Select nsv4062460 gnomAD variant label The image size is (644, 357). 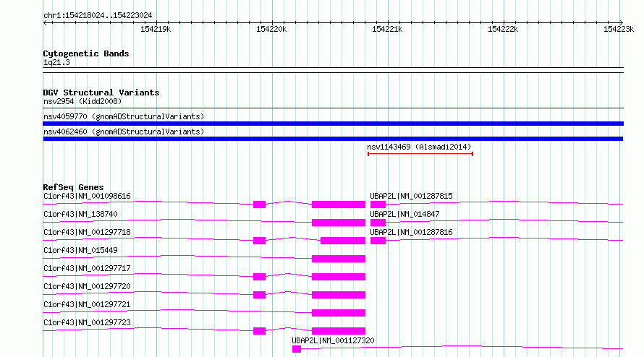[x=124, y=132]
